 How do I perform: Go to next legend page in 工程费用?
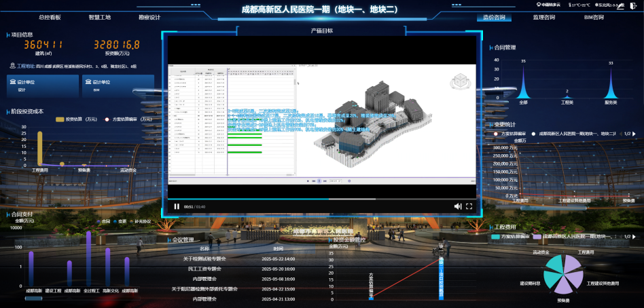(x=634, y=237)
